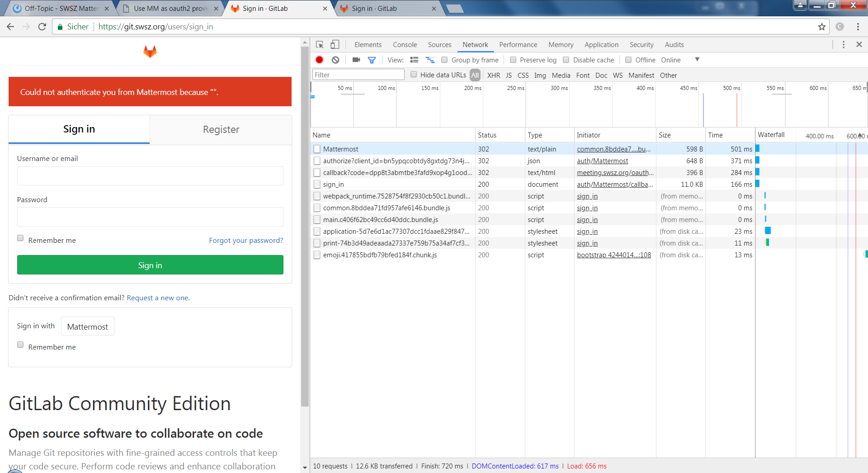Toggle capture screenshots camera icon
Image resolution: width=868 pixels, height=473 pixels.
tap(356, 60)
